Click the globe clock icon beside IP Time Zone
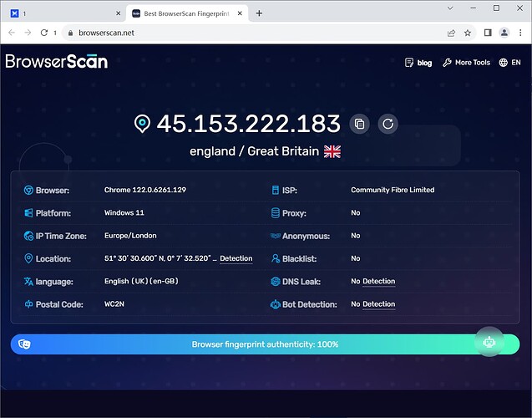Image resolution: width=532 pixels, height=418 pixels. [28, 236]
